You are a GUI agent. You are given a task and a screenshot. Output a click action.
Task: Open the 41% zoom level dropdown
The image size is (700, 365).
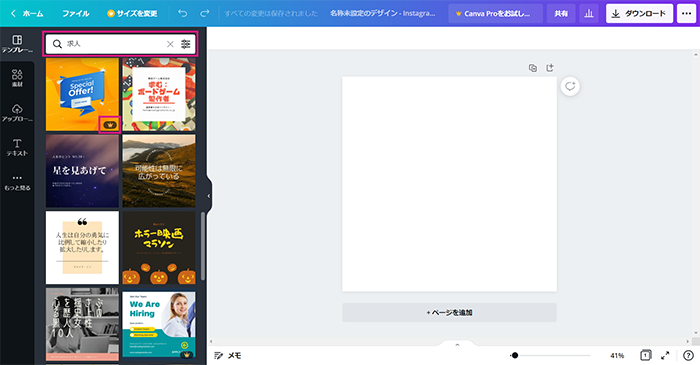click(x=617, y=356)
